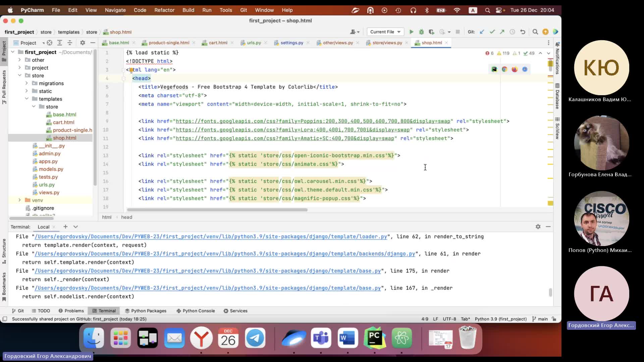The height and width of the screenshot is (362, 644).
Task: Push commits with Git up-arrow icon
Action: (x=502, y=32)
